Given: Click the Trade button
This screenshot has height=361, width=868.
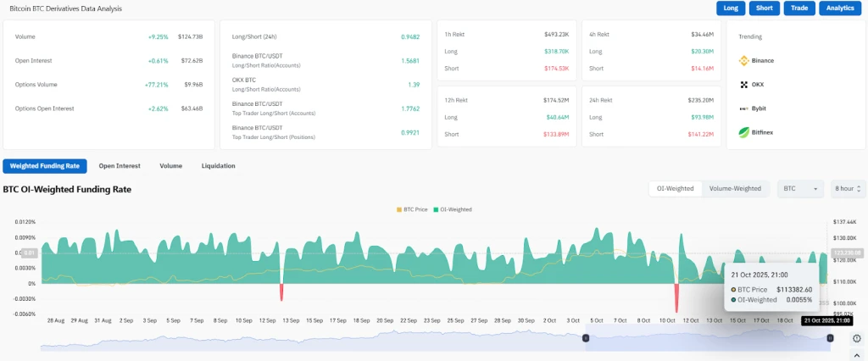Looking at the screenshot, I should pos(799,8).
